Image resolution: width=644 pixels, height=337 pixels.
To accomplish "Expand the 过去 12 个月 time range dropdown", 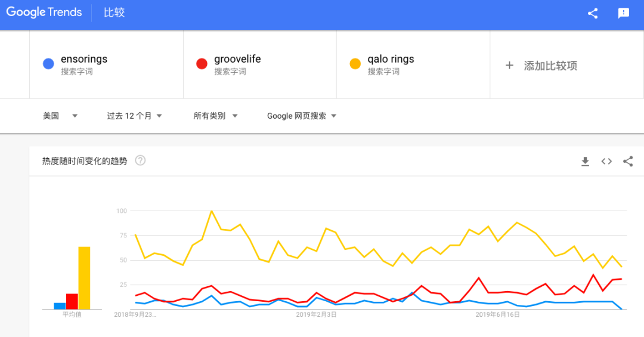I will tap(134, 116).
